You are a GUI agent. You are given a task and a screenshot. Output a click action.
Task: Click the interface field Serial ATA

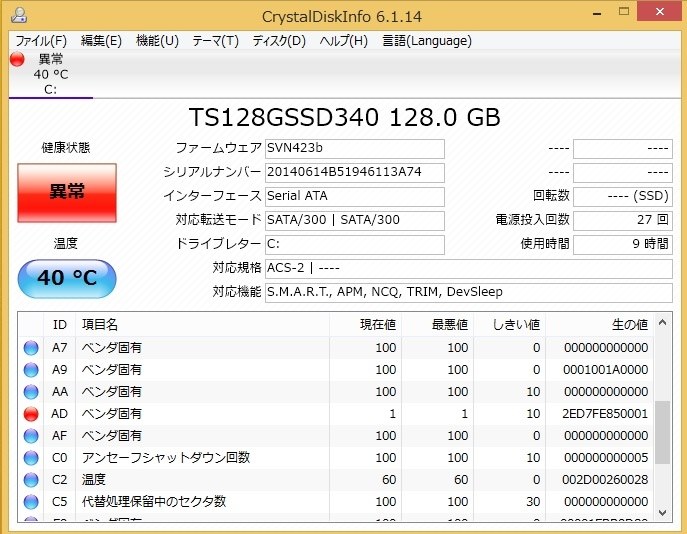click(355, 196)
